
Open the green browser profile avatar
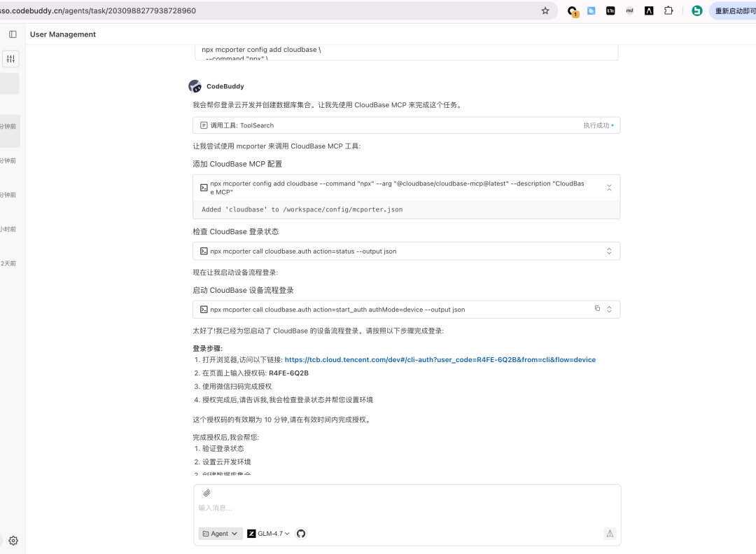tap(696, 11)
